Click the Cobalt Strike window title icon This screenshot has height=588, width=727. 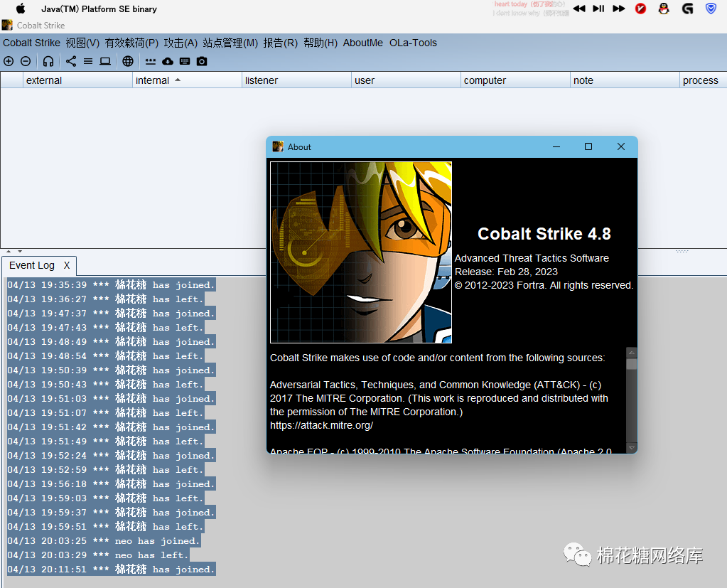pos(7,25)
